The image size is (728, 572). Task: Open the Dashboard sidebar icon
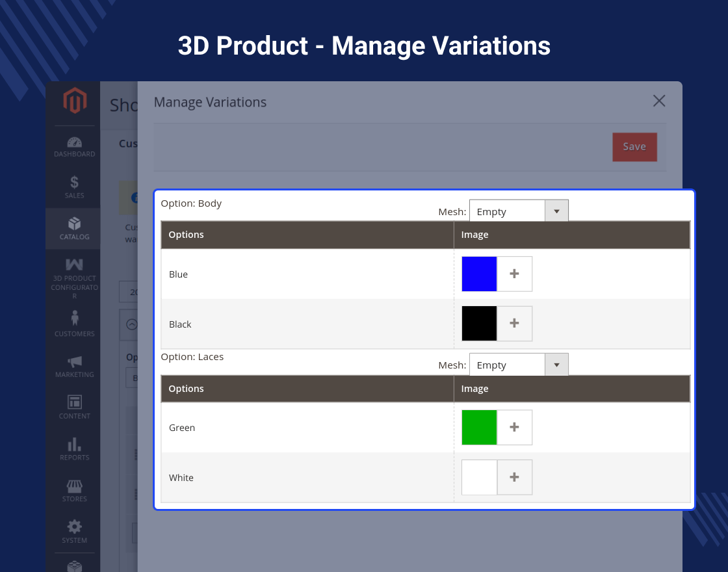pos(74,142)
